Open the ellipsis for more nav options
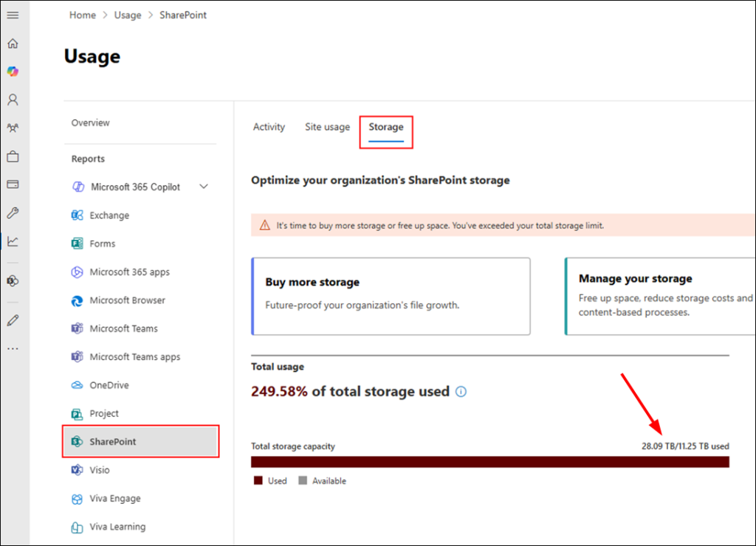The height and width of the screenshot is (546, 756). (13, 348)
